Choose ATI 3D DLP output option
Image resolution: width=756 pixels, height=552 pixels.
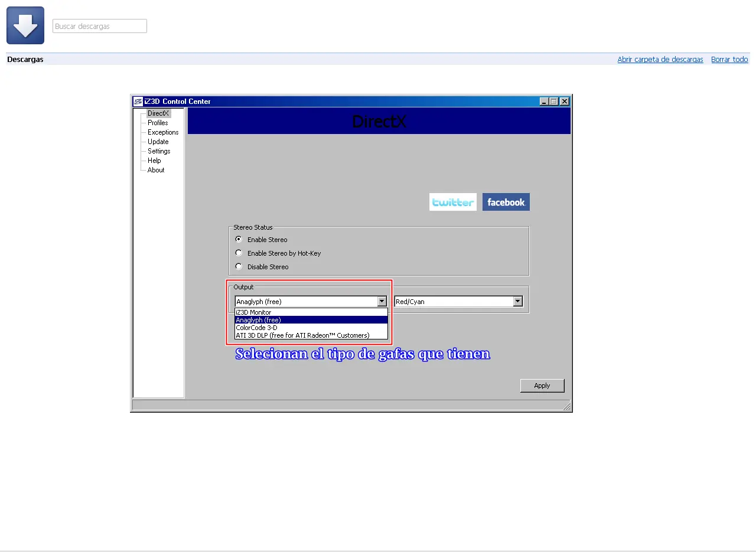click(311, 335)
